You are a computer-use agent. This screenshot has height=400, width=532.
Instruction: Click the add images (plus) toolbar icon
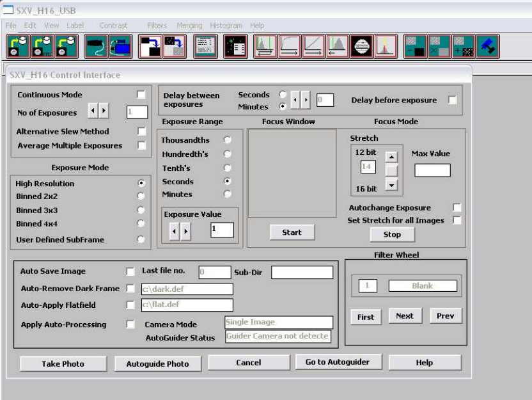click(x=464, y=46)
